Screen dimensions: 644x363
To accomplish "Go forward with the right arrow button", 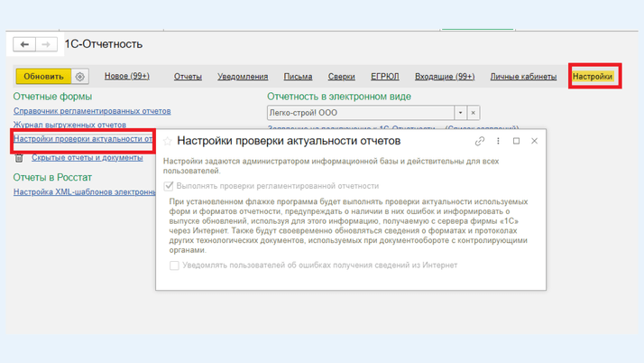I will pos(46,44).
